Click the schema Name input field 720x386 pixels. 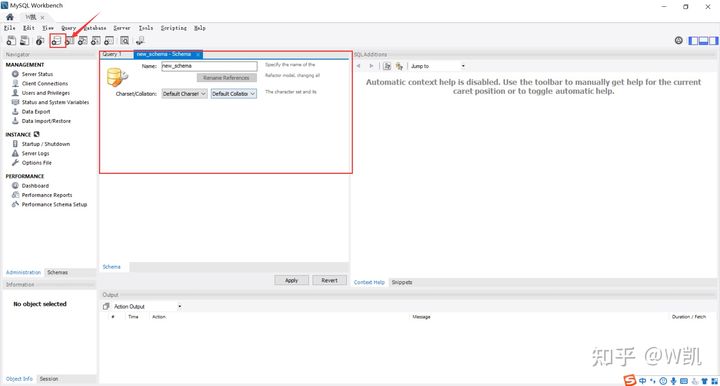[209, 66]
